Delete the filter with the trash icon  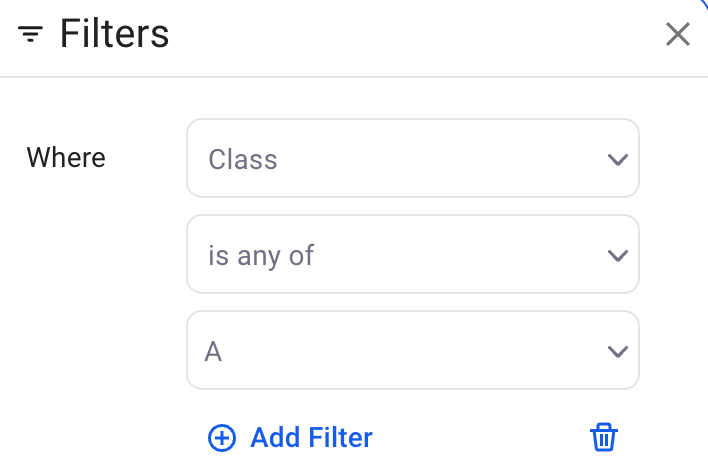pyautogui.click(x=604, y=437)
